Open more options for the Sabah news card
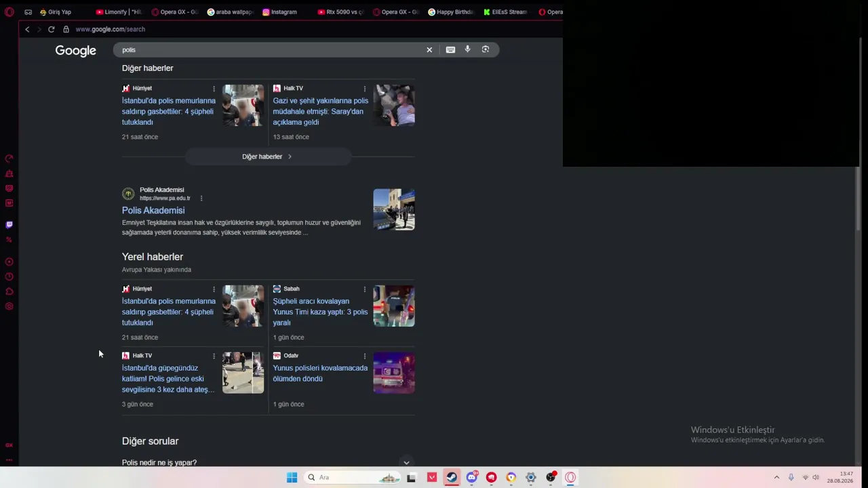868x488 pixels. pos(365,289)
